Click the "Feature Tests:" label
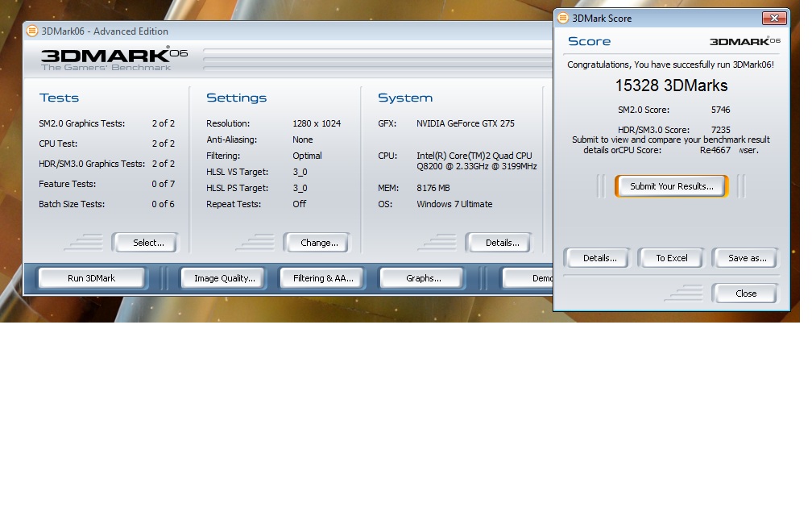The width and height of the screenshot is (812, 508). (x=68, y=184)
